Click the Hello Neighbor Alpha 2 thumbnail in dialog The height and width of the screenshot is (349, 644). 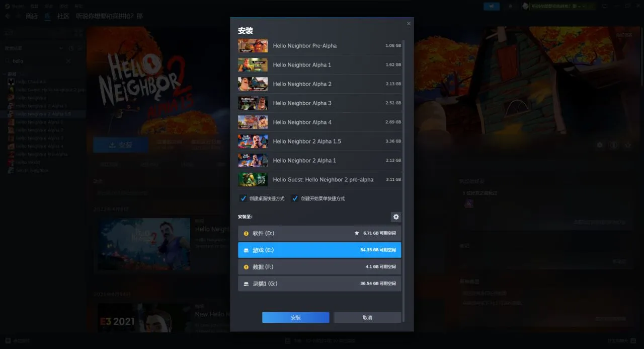(x=253, y=84)
